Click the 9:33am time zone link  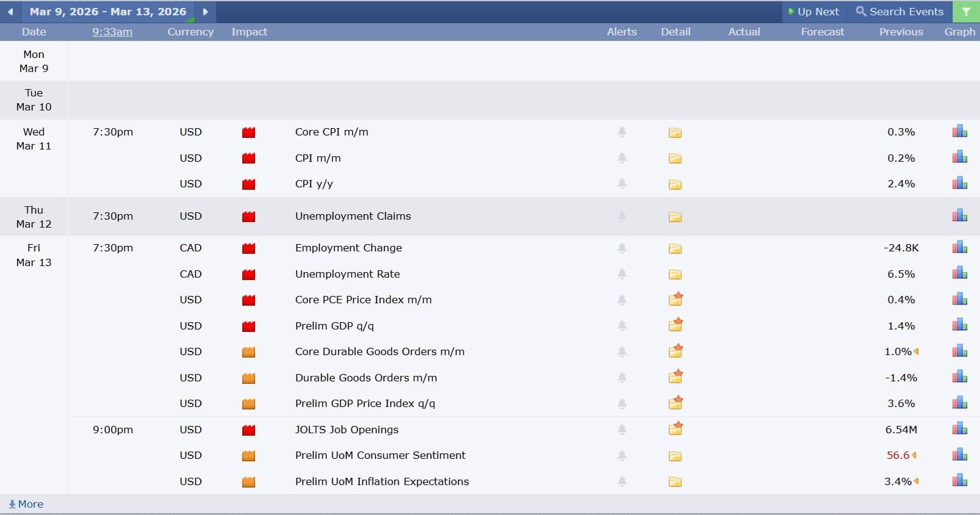pyautogui.click(x=112, y=32)
